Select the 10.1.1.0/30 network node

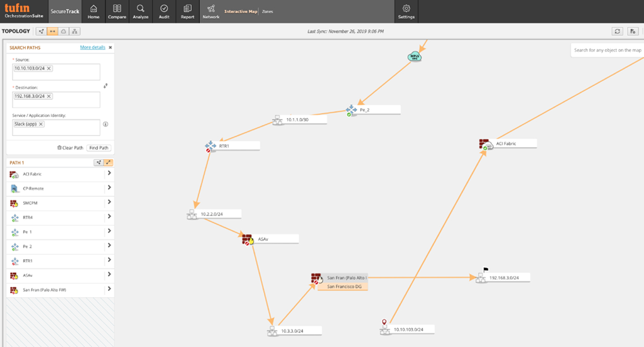click(x=300, y=119)
